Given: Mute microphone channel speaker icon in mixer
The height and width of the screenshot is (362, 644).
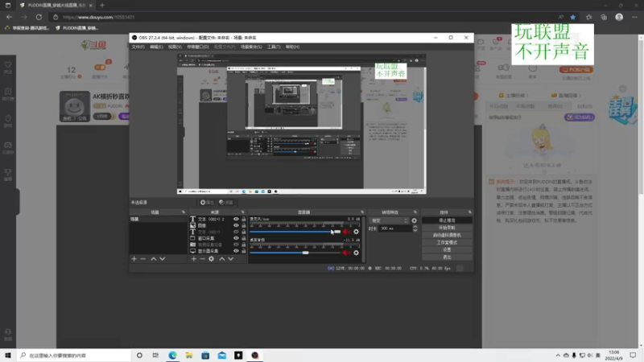Looking at the screenshot, I should 346,232.
